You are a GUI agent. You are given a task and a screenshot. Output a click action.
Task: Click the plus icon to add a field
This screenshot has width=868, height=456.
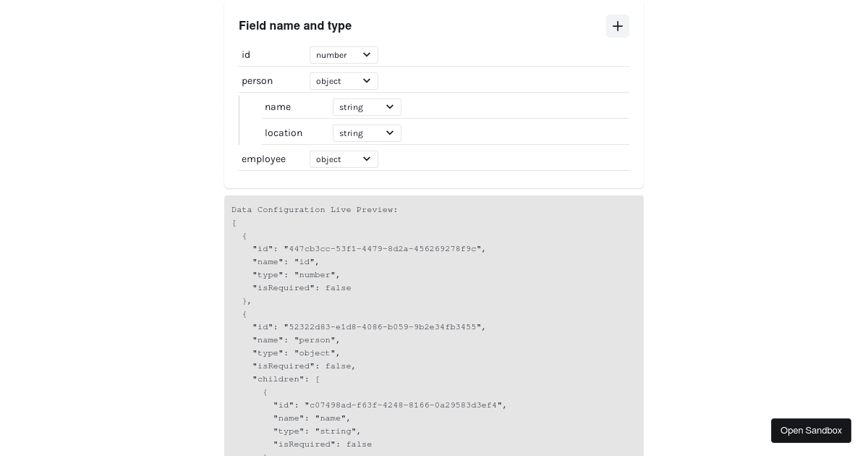click(618, 26)
